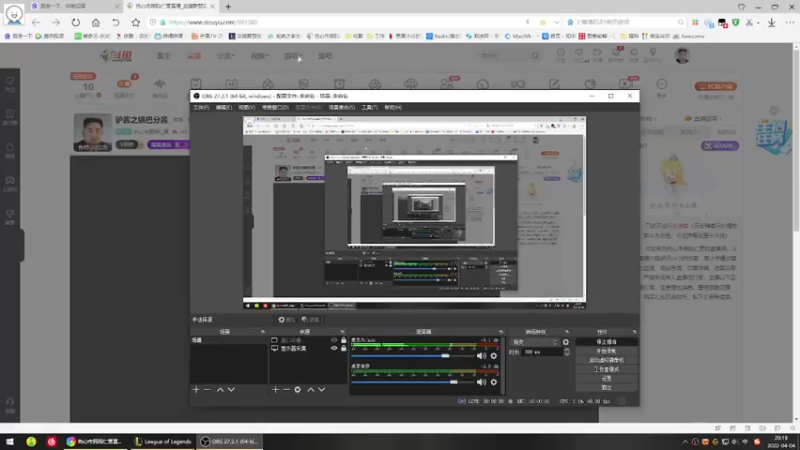Toggle visibility eye for 窗口采集 source
The width and height of the screenshot is (800, 450).
click(x=334, y=340)
